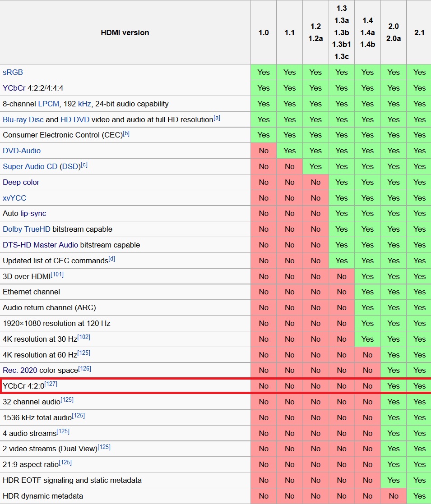Click reference [125] next to 21:9 aspect ratio
431x504 pixels.
(x=65, y=462)
